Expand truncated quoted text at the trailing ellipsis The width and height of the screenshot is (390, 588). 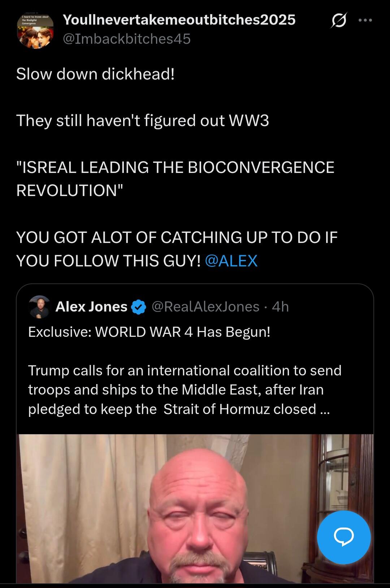click(x=325, y=409)
